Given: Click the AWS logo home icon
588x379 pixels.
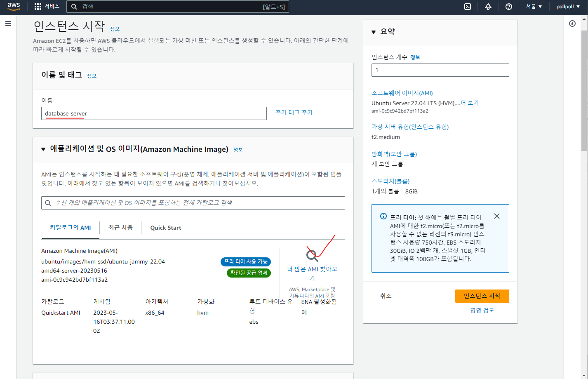Looking at the screenshot, I should (14, 7).
